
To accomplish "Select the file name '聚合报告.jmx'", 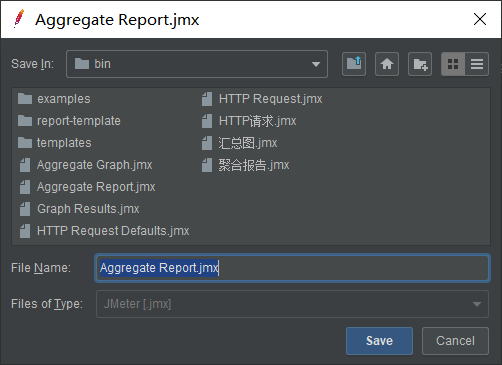I will pyautogui.click(x=254, y=165).
